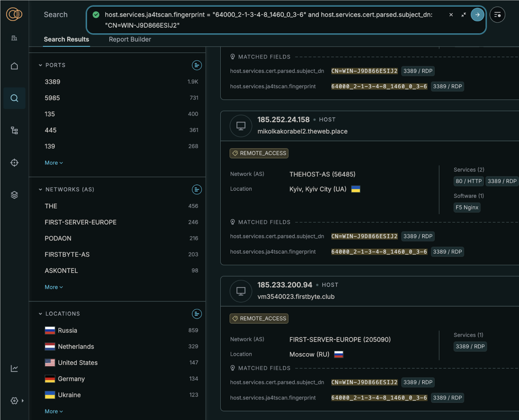This screenshot has height=420, width=519.
Task: Select the Search Results tab
Action: coord(66,39)
